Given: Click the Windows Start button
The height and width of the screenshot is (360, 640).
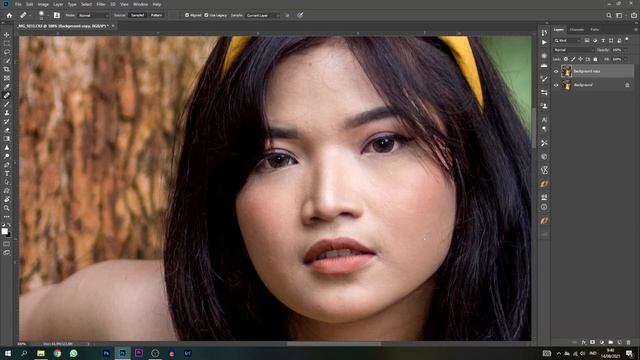Looking at the screenshot, I should (x=7, y=353).
